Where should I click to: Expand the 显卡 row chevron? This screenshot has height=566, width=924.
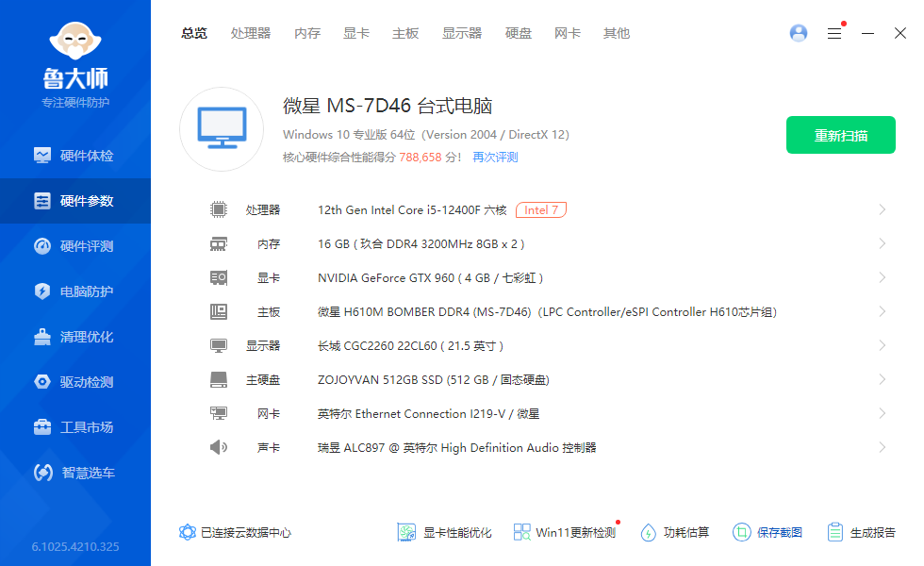[883, 277]
